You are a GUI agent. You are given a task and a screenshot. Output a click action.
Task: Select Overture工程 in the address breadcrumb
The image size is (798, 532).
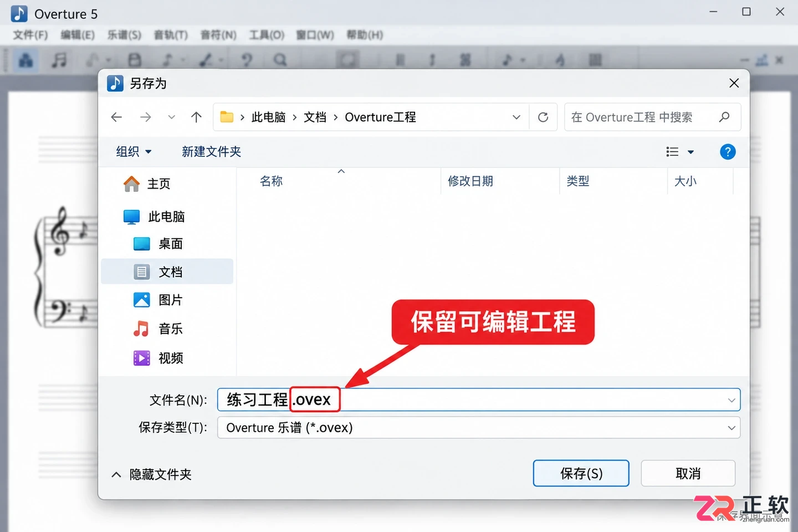(x=380, y=117)
